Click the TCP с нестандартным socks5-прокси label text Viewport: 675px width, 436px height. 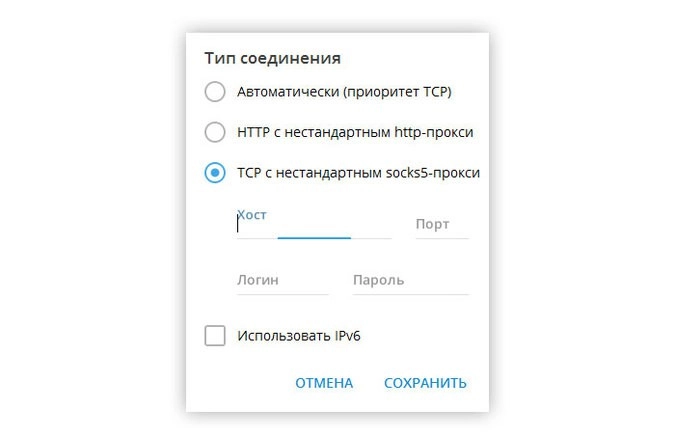point(358,173)
